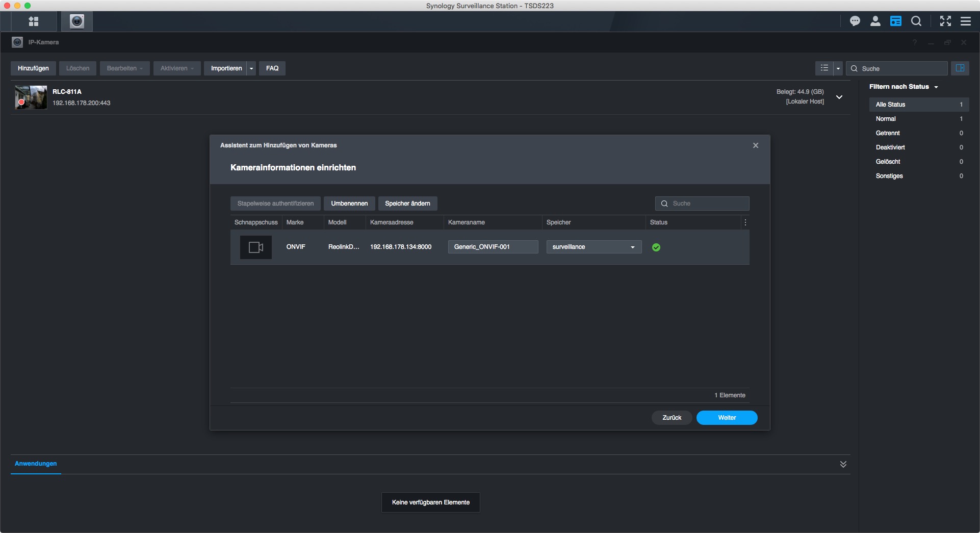Image resolution: width=980 pixels, height=533 pixels.
Task: Select the Normal status filter
Action: [886, 119]
